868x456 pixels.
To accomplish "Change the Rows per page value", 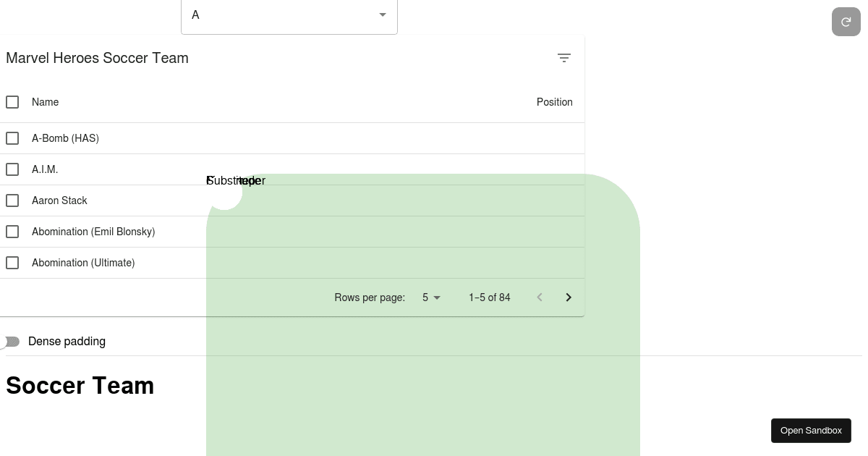I will pyautogui.click(x=425, y=297).
